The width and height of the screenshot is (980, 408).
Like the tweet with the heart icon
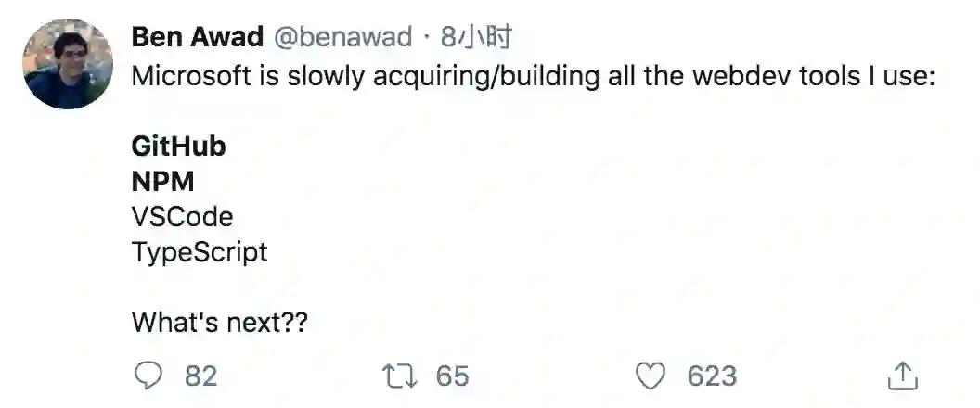651,376
